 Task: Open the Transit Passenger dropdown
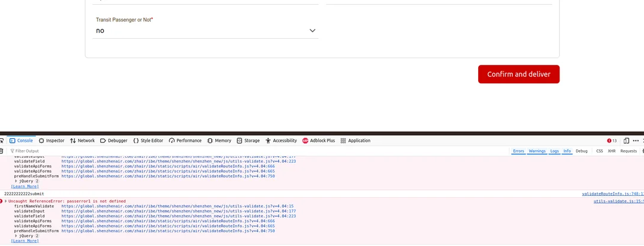pyautogui.click(x=206, y=30)
